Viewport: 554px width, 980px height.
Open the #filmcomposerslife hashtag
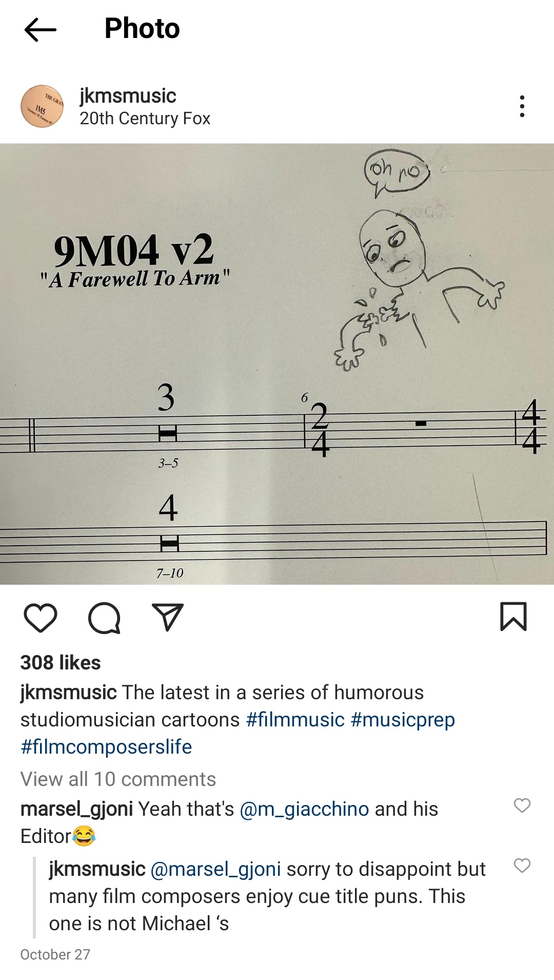pos(106,747)
